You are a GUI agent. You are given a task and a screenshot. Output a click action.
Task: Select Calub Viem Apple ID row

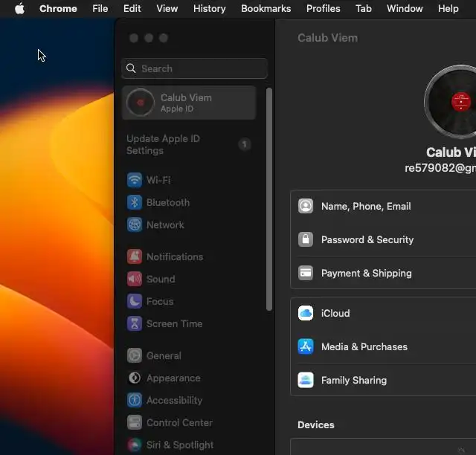188,103
